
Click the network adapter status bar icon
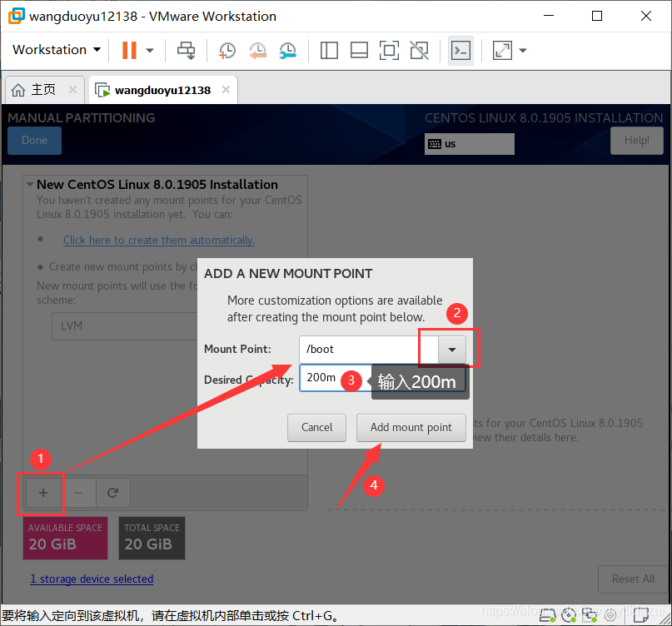(x=590, y=616)
